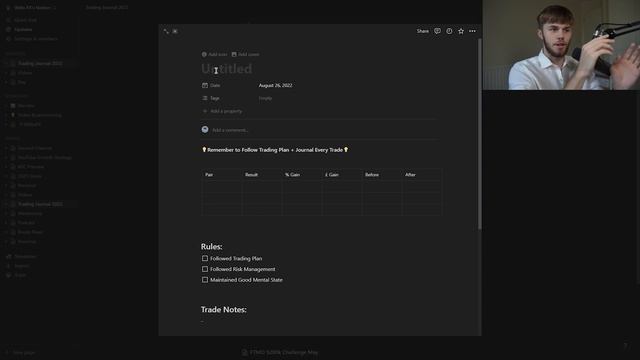640x360 pixels.
Task: Click the Date property calendar icon
Action: coord(205,85)
